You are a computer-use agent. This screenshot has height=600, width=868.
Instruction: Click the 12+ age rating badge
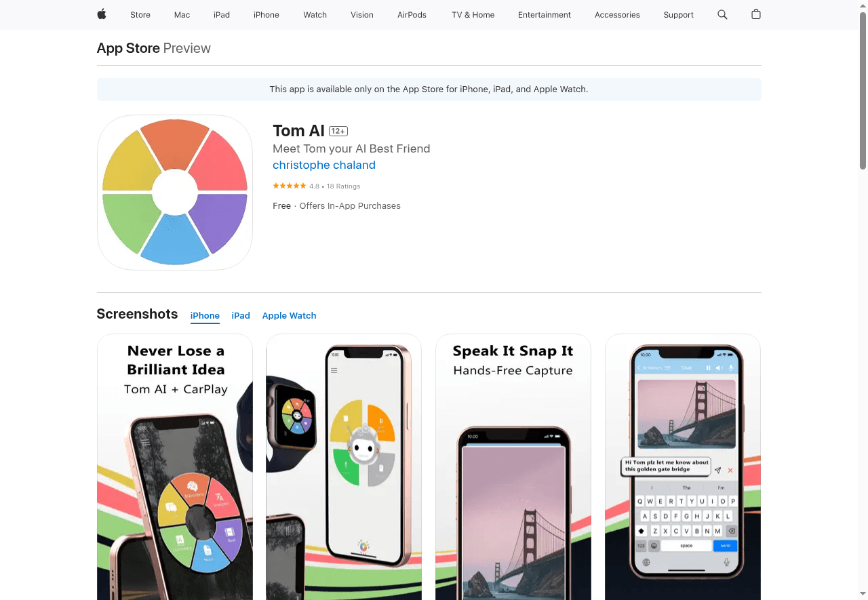pyautogui.click(x=338, y=131)
